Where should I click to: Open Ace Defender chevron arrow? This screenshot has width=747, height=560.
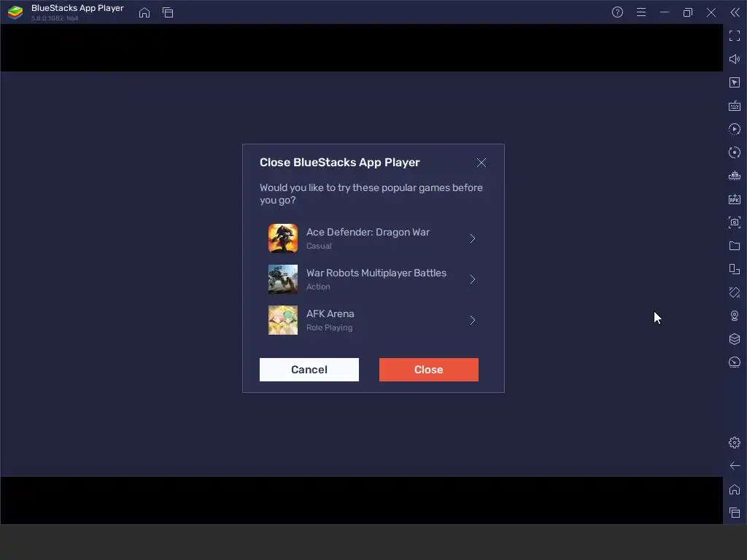(473, 238)
